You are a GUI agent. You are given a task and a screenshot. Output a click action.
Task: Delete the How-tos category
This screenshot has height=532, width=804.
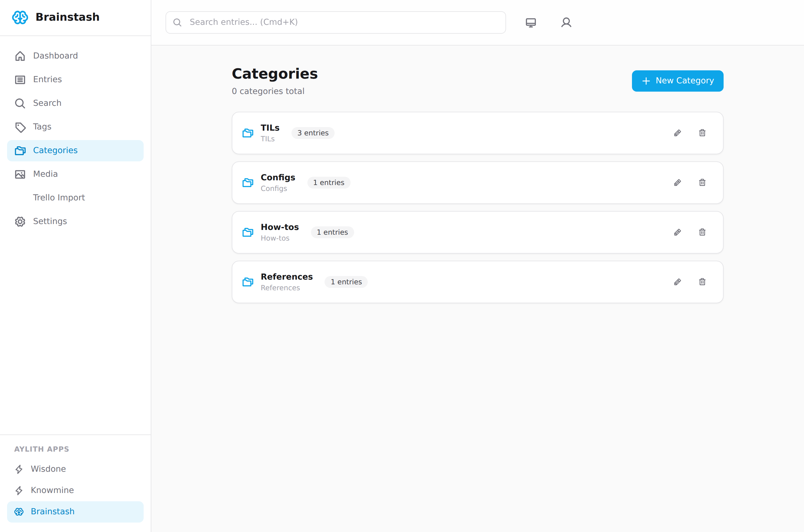pos(702,232)
